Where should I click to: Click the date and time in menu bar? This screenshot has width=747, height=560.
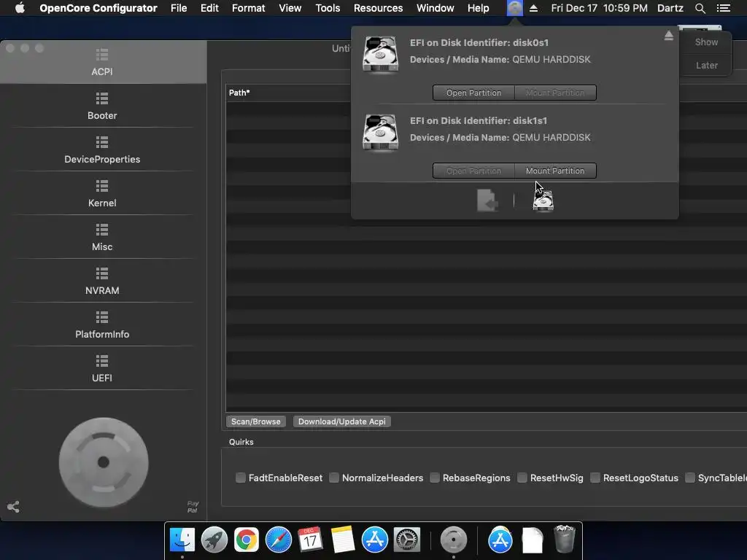(x=600, y=8)
